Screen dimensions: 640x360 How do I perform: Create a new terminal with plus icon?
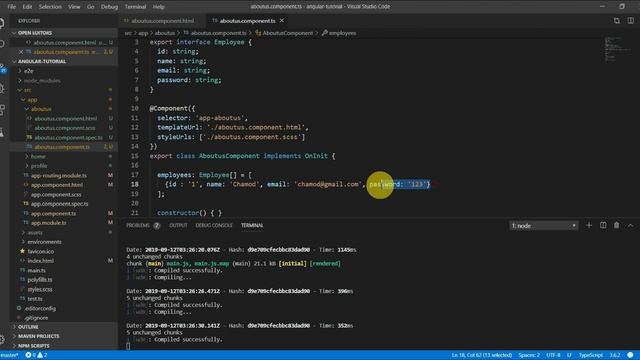pyautogui.click(x=589, y=225)
